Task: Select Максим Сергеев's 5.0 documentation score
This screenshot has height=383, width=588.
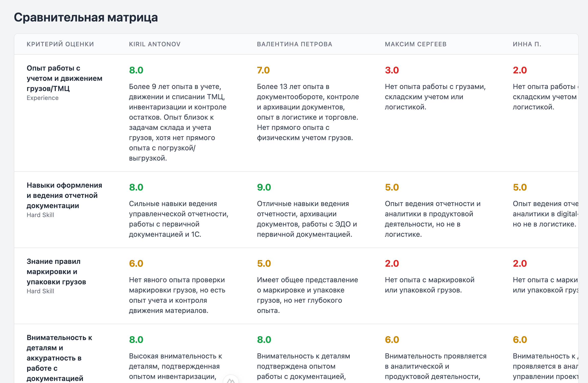Action: click(x=392, y=187)
